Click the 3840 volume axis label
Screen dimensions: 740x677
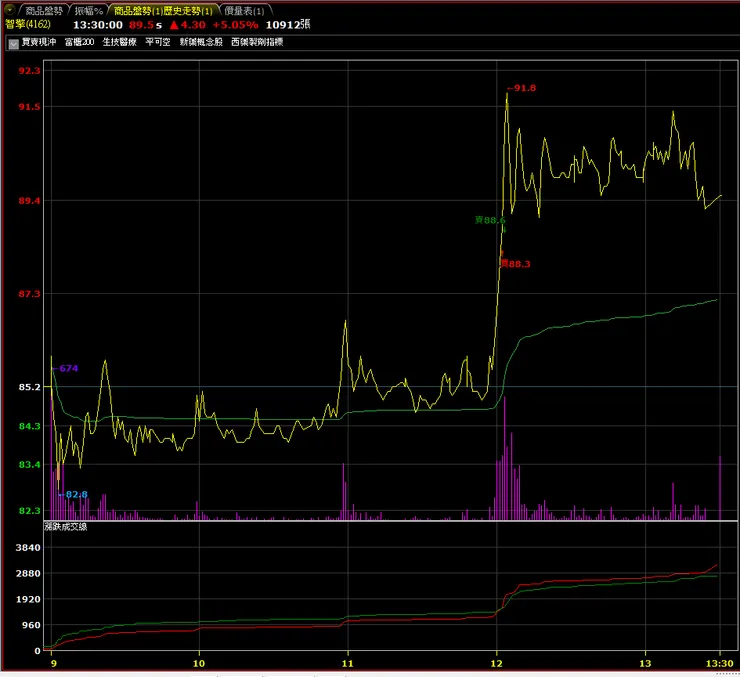(28, 548)
